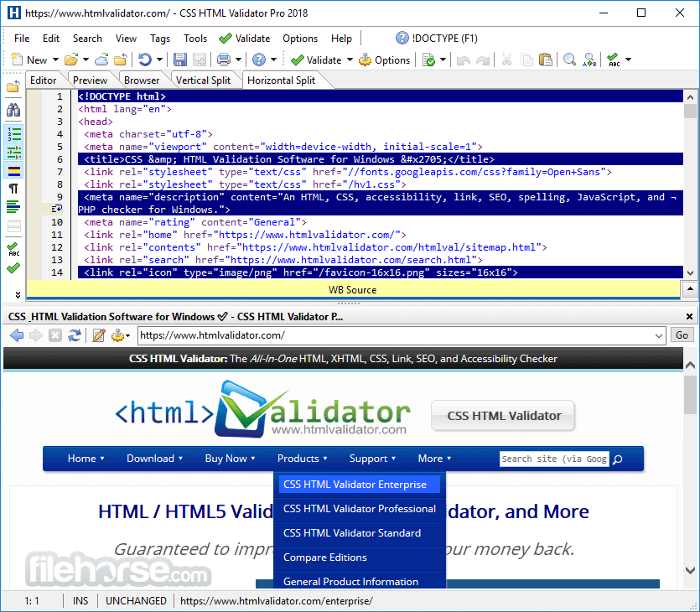
Task: Click the Redo arrow icon
Action: (483, 60)
